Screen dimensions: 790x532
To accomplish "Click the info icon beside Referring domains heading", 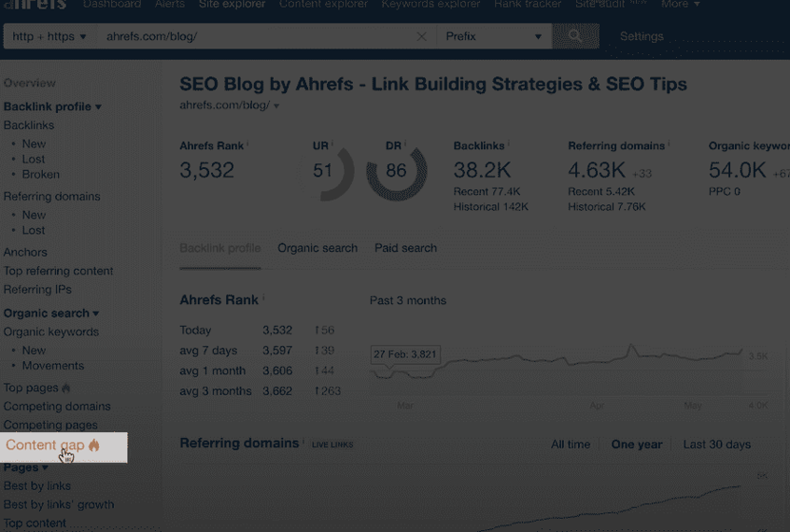I will click(303, 441).
